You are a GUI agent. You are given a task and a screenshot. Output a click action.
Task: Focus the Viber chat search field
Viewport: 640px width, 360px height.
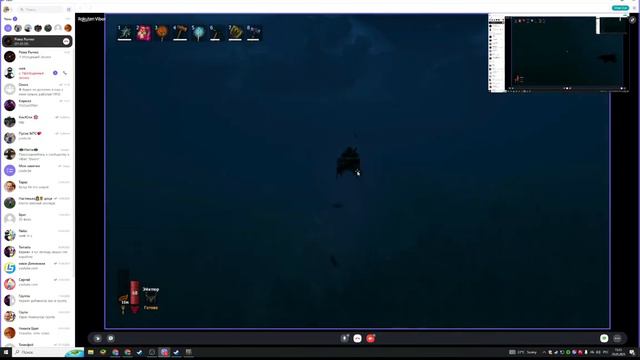tap(41, 9)
